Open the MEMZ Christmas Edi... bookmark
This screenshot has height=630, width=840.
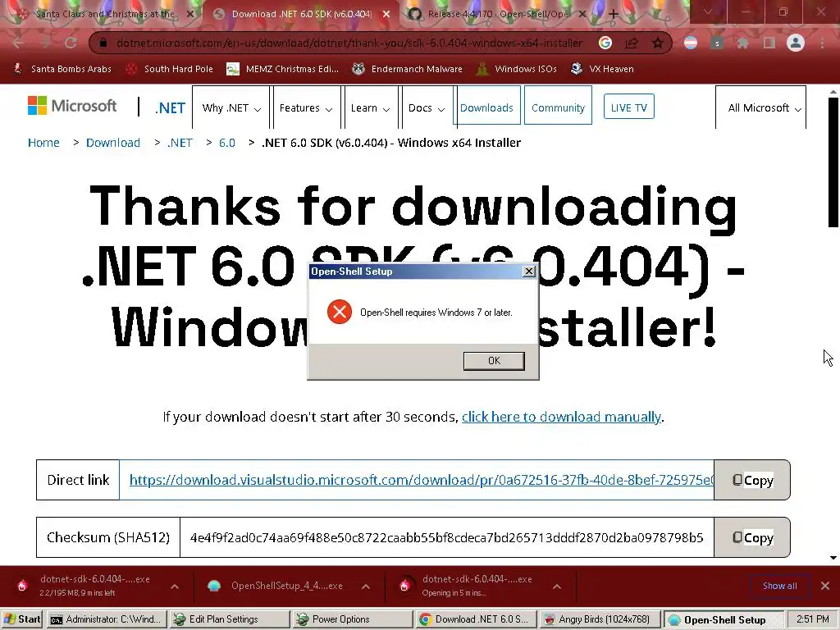[283, 69]
